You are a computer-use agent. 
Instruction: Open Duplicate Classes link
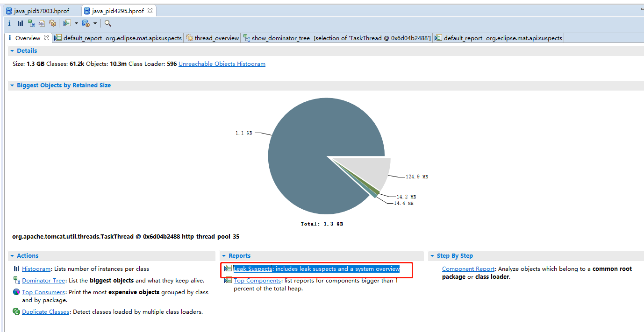click(x=45, y=312)
